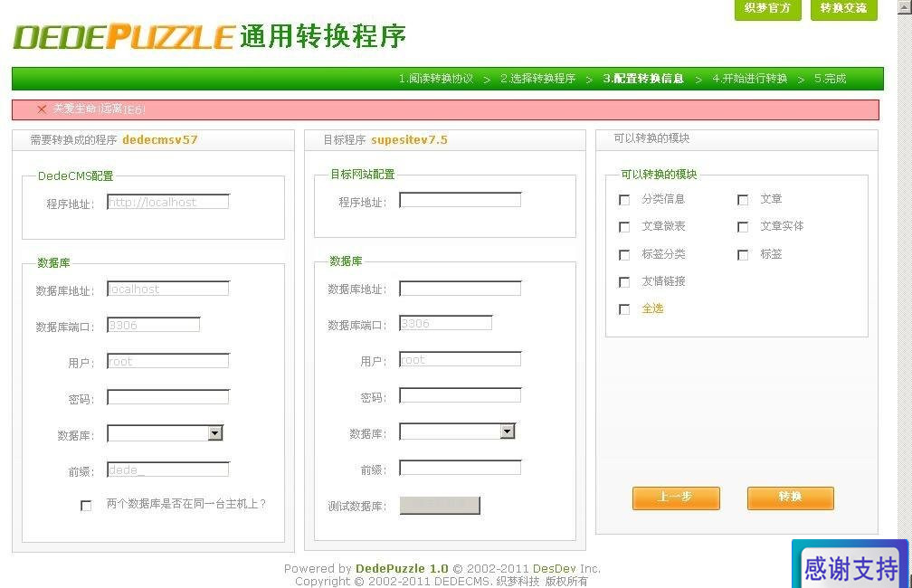The image size is (912, 588).
Task: Open the dedecmsv57 数据库 dropdown
Action: (x=166, y=433)
